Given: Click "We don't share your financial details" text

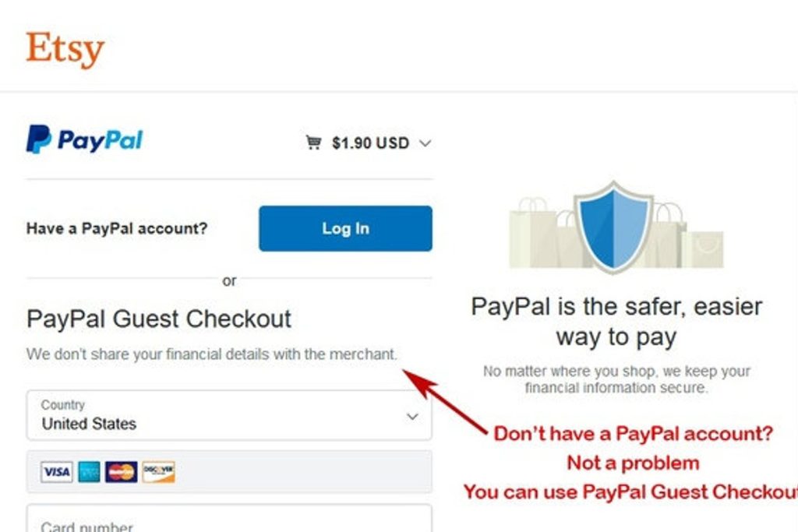Looking at the screenshot, I should (212, 354).
